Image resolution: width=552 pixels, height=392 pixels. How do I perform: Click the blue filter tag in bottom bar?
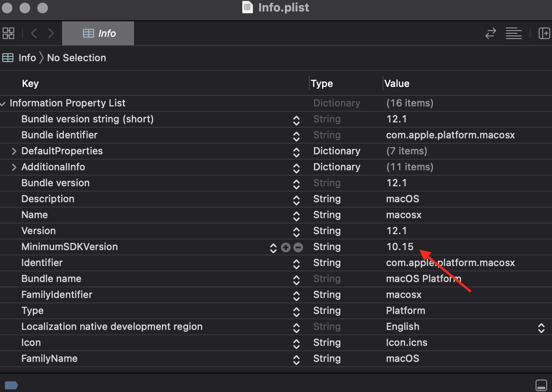(11, 385)
